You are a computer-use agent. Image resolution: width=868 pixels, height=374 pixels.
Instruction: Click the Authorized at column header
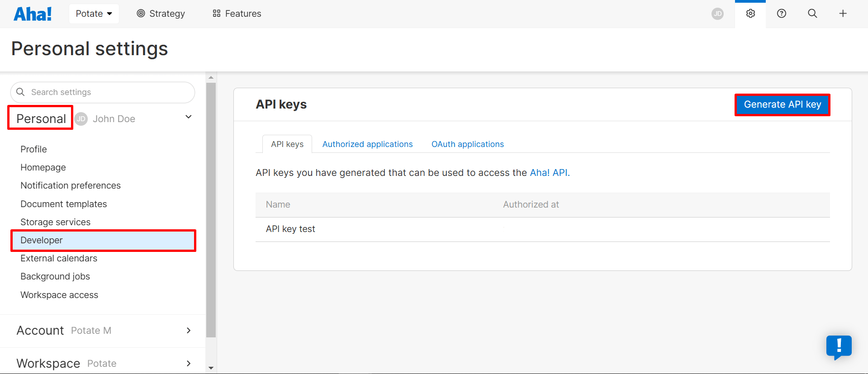pyautogui.click(x=531, y=204)
